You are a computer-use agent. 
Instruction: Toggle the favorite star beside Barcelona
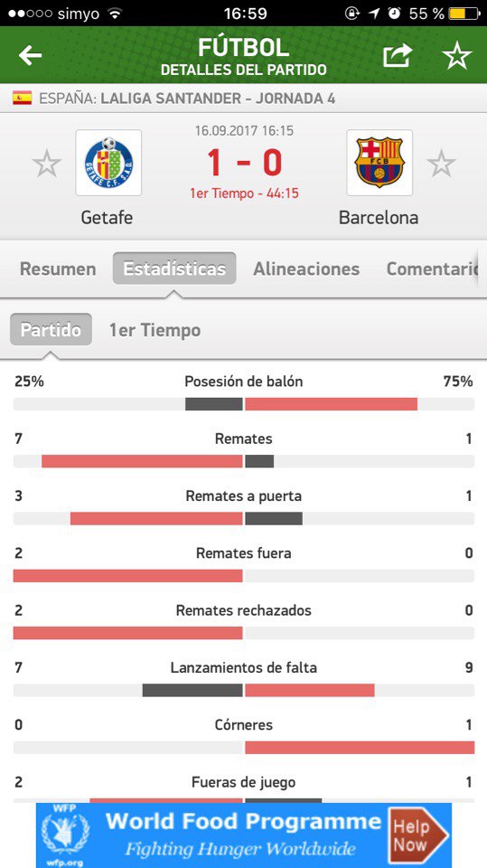point(441,164)
